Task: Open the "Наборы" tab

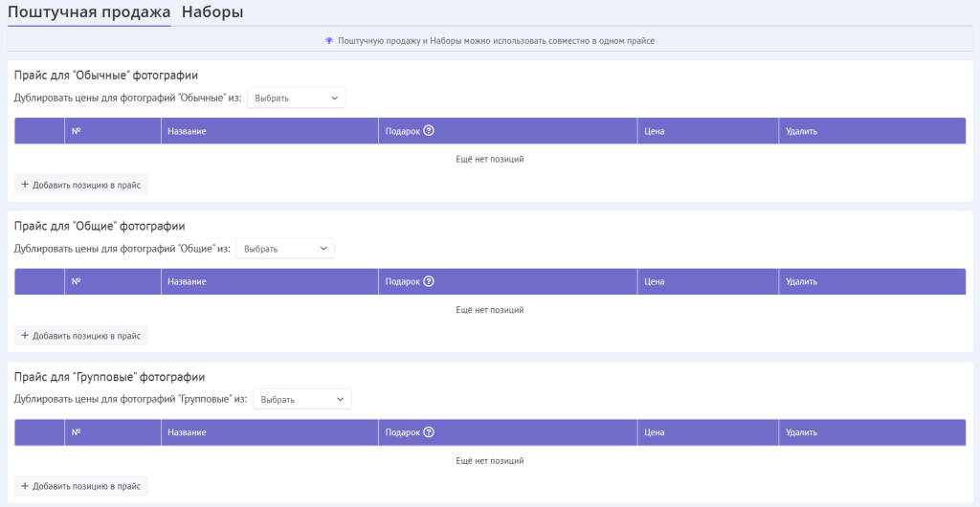Action: point(212,12)
